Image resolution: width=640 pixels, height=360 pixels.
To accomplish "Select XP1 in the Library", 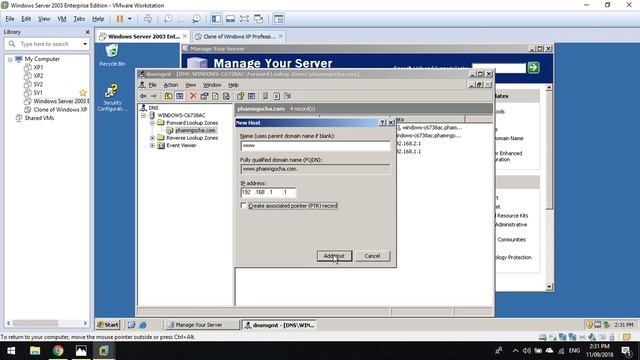I will 38,67.
